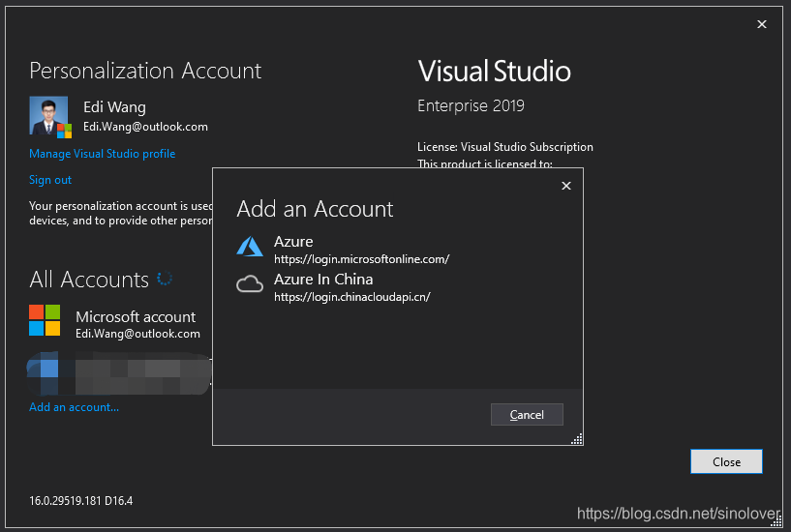Click the Add an account... link
This screenshot has height=532, width=791.
click(75, 407)
